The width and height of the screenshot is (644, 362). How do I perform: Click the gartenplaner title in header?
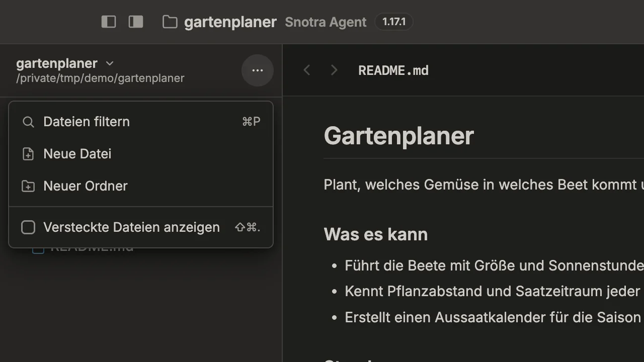pos(230,22)
